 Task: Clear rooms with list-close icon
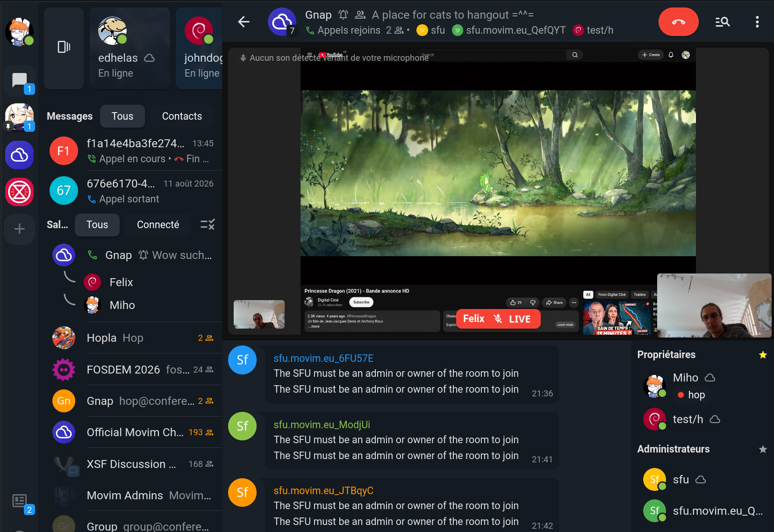(208, 225)
